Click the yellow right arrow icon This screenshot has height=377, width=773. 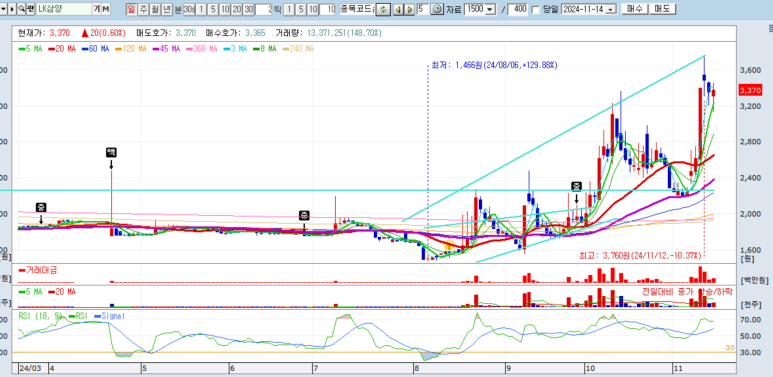click(409, 9)
